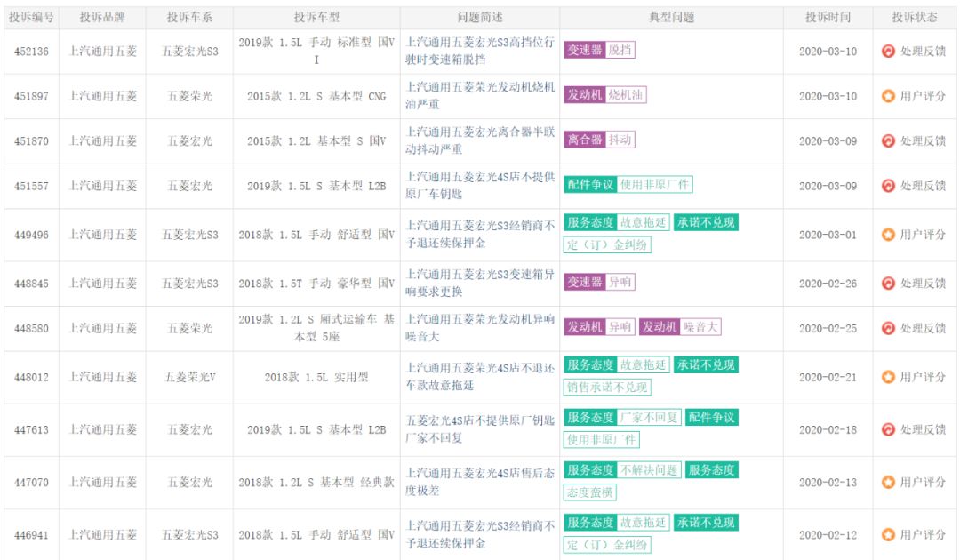Open summary about 宏光4S店售后态度极差
The width and height of the screenshot is (960, 560).
[480, 482]
